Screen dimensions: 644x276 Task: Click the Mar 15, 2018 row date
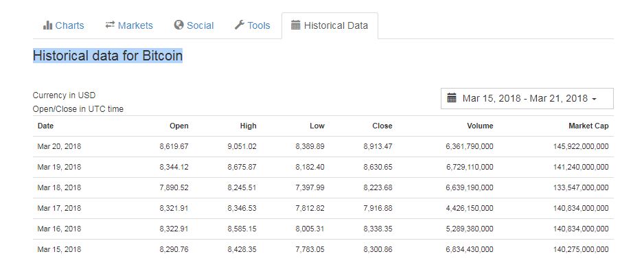point(59,249)
